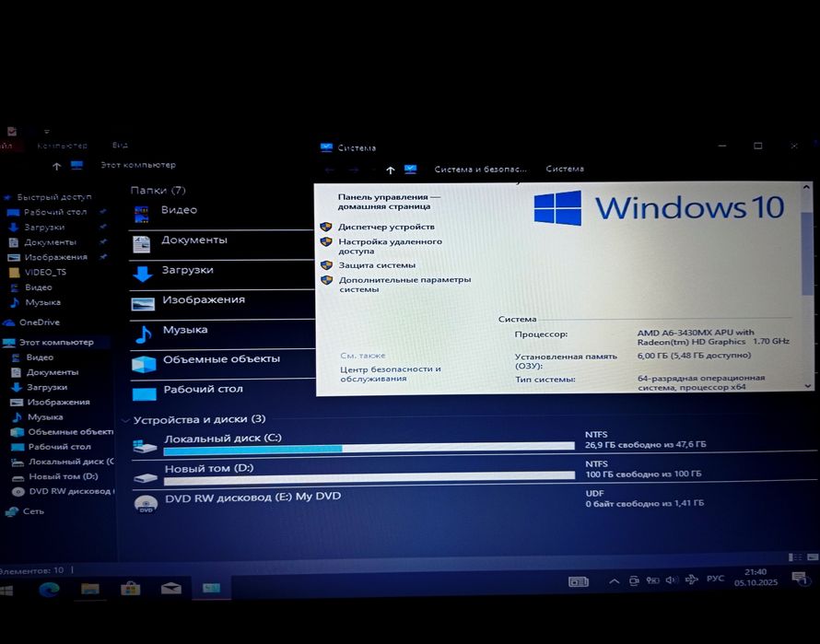The width and height of the screenshot is (820, 644).
Task: Click Система и безопасность breadcrumb
Action: [x=481, y=169]
